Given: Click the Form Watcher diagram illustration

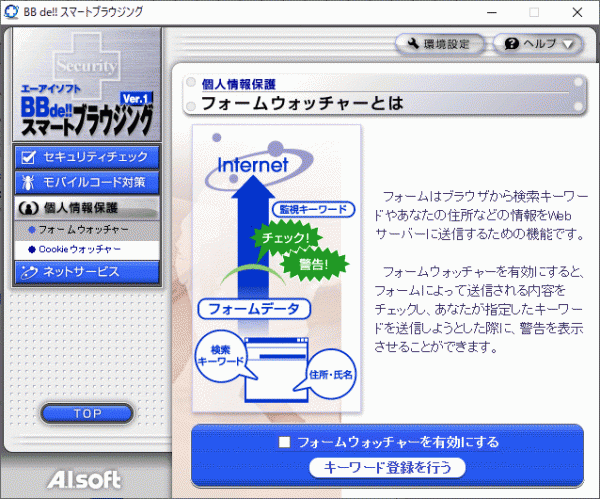Looking at the screenshot, I should click(276, 268).
